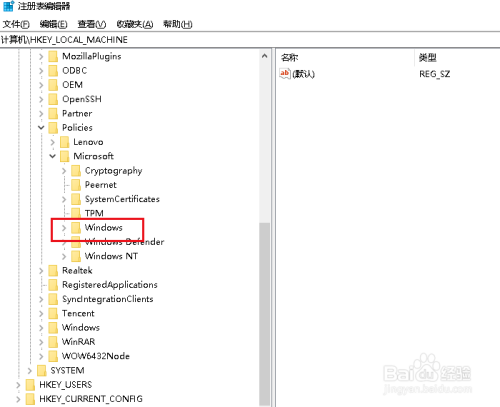Click the Cryptography folder icon
Image resolution: width=500 pixels, height=407 pixels.
pyautogui.click(x=76, y=171)
